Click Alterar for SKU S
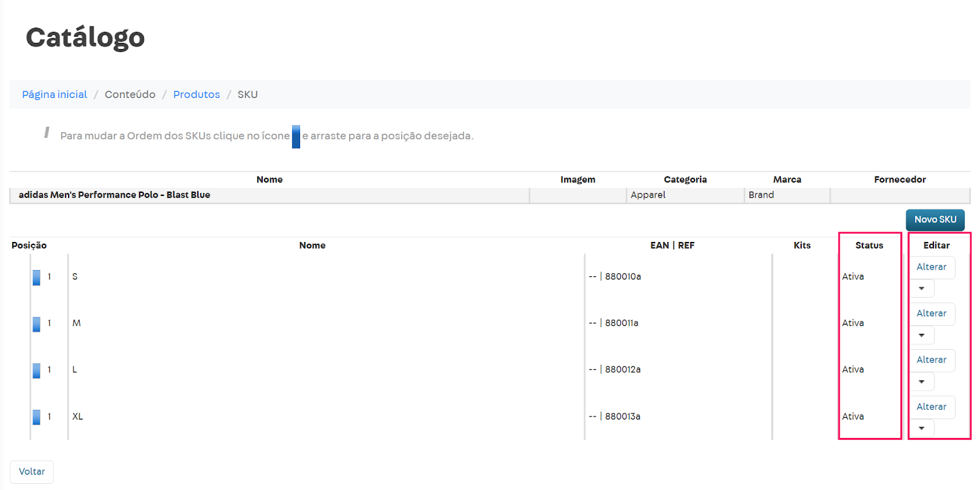The height and width of the screenshot is (490, 980). (x=931, y=267)
